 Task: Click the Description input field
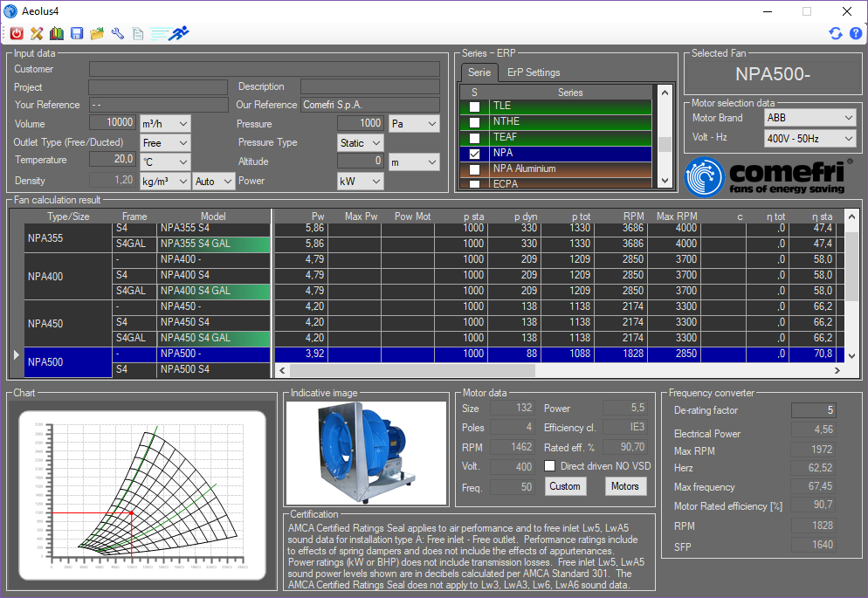point(370,86)
